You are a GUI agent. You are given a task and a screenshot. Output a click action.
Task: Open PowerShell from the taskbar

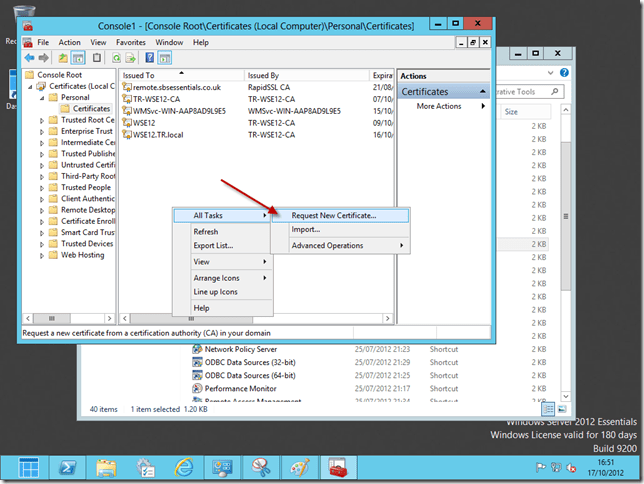point(65,466)
